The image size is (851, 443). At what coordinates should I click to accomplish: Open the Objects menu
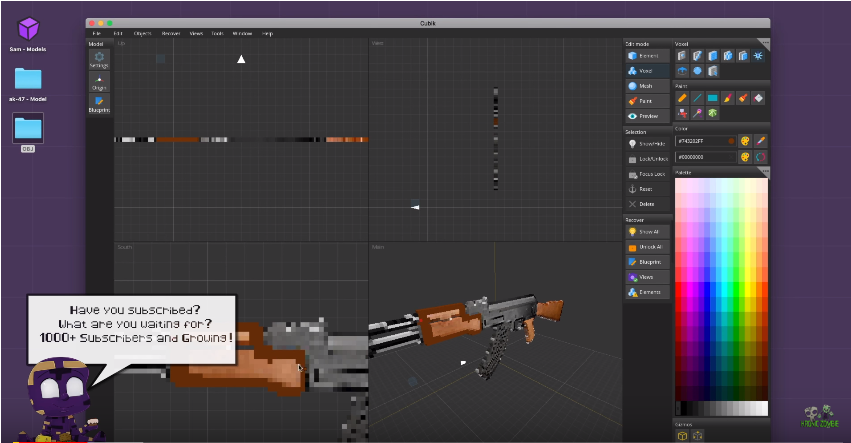[142, 33]
